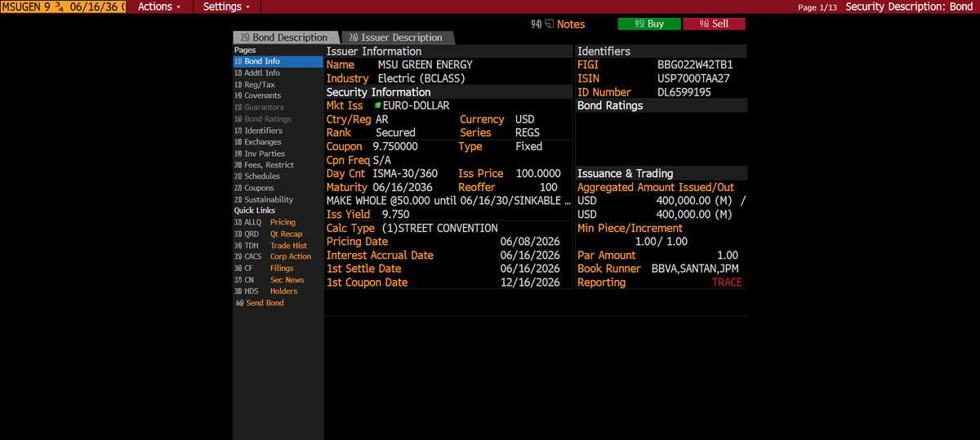This screenshot has width=980, height=440.
Task: Click the Day Cnt ISMA-30/360 value
Action: pos(405,173)
